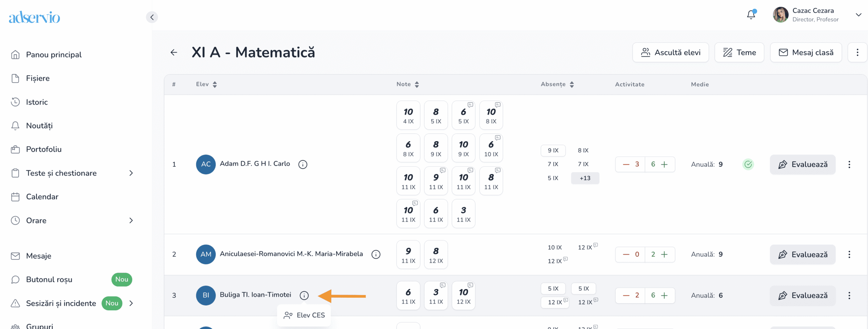868x329 pixels.
Task: Sort the table by the Absențe column
Action: 572,85
